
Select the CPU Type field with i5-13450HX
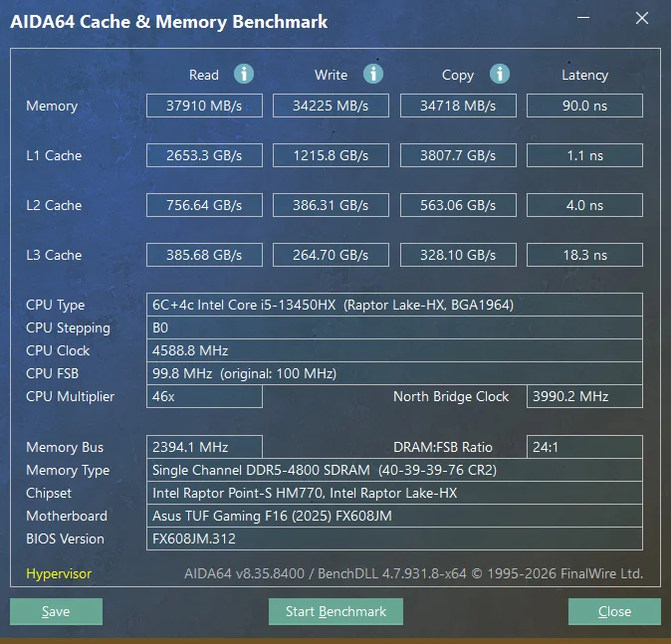pyautogui.click(x=394, y=305)
